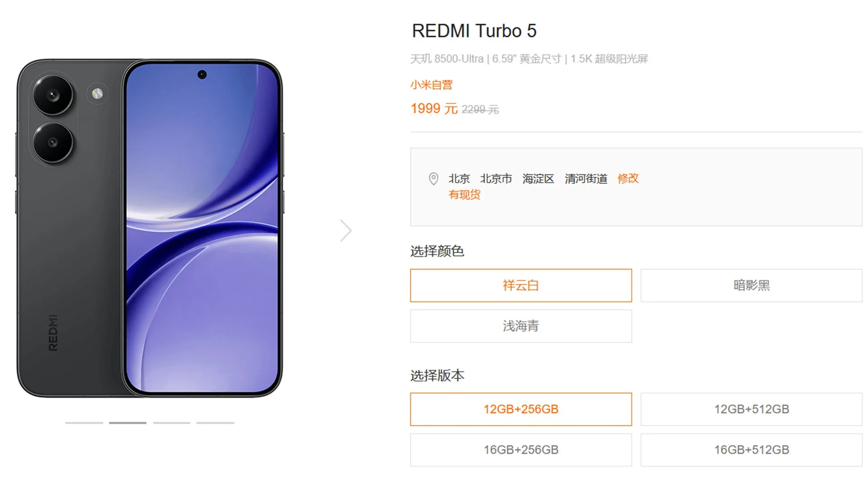Choose the 12GB+256GB version
The image size is (868, 484).
click(x=521, y=409)
